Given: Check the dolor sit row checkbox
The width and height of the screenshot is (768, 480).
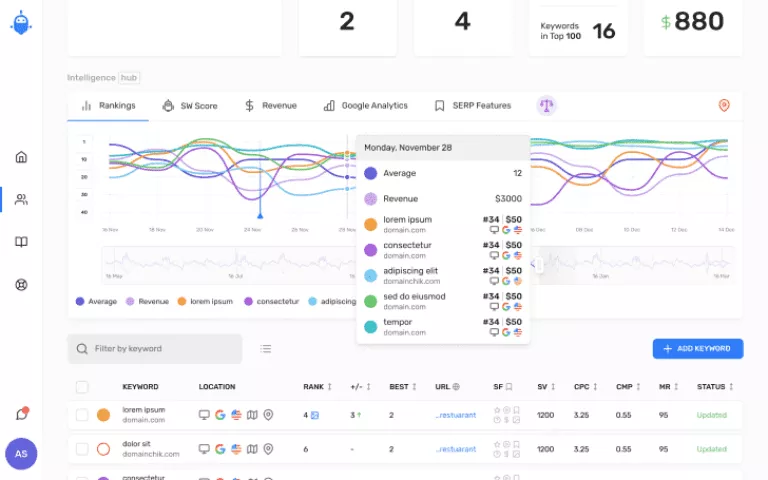Looking at the screenshot, I should (82, 449).
